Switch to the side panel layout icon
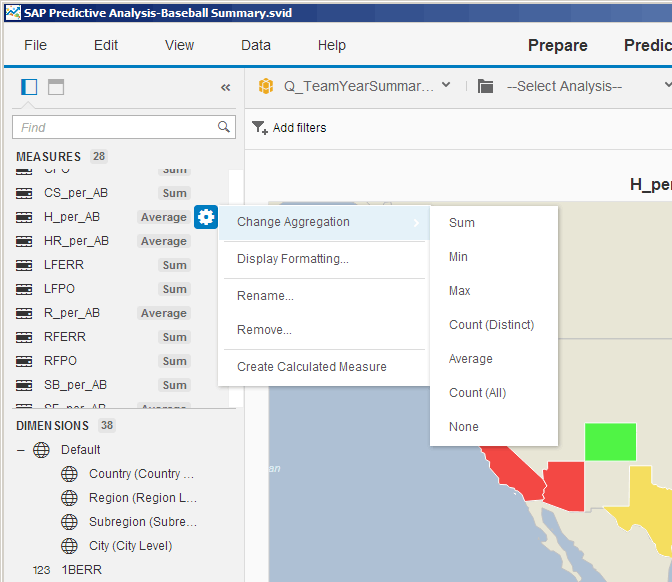The width and height of the screenshot is (672, 582). (x=29, y=87)
